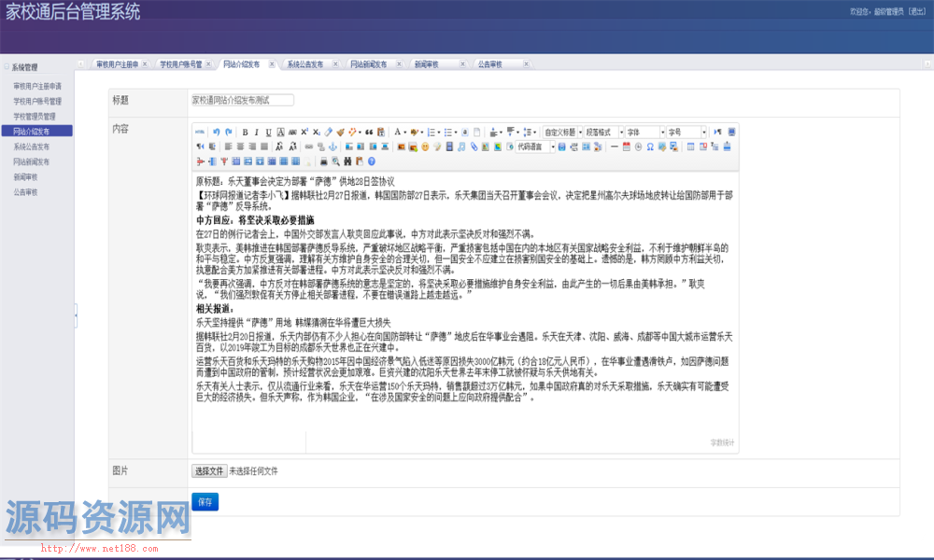Open editor help with the question mark icon

pos(372,161)
